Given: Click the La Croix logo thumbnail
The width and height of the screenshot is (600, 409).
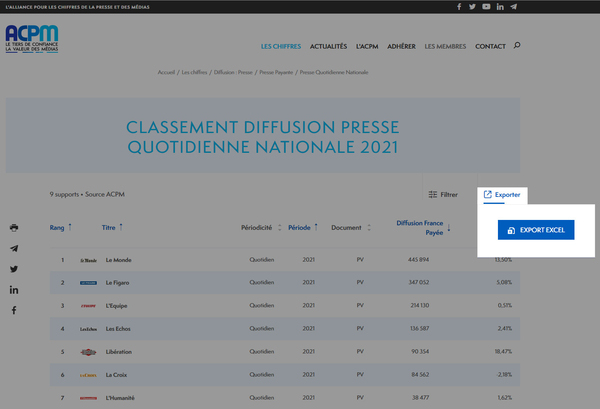Looking at the screenshot, I should point(88,375).
